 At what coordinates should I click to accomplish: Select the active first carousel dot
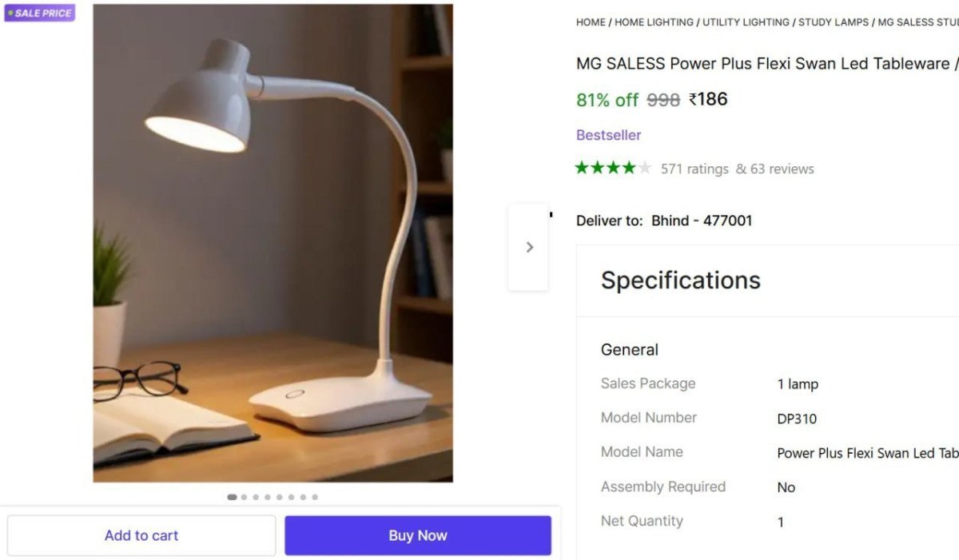tap(232, 497)
